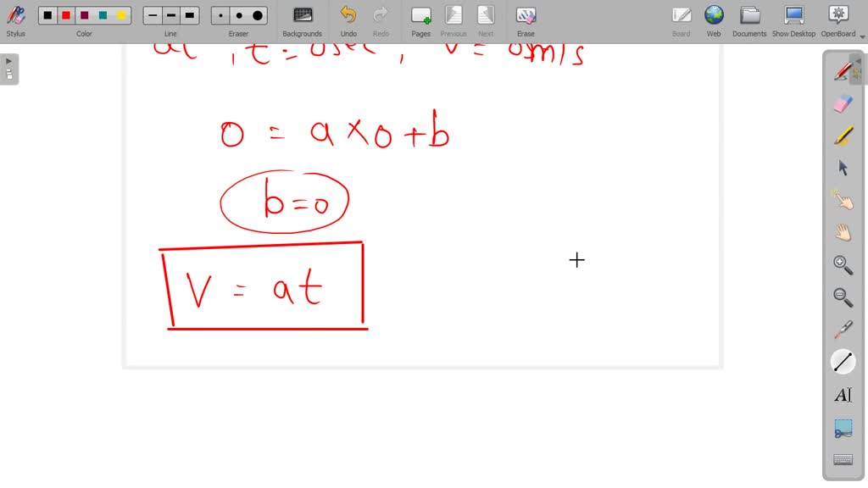Open the Stylus palette toggle
Screen dimensions: 868x488
15,21
